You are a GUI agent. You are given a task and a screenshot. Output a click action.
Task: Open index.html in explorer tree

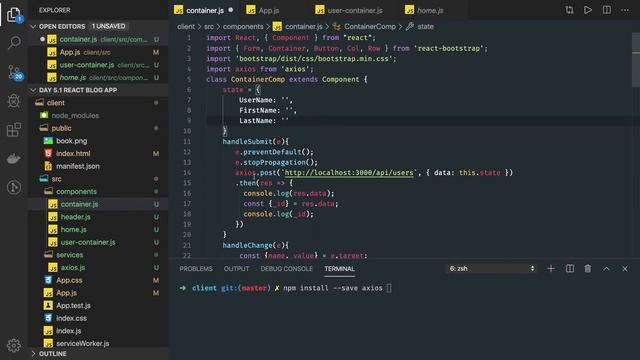(x=73, y=153)
